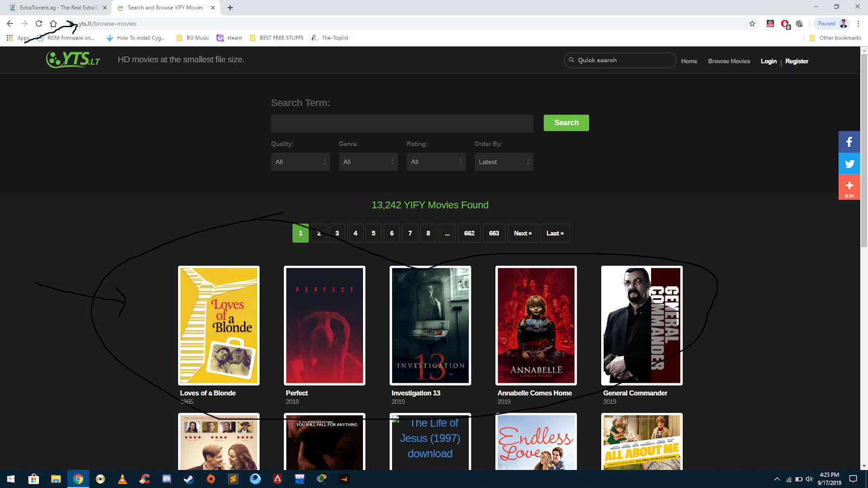
Task: Open Browse Movies in the navbar
Action: [x=729, y=61]
